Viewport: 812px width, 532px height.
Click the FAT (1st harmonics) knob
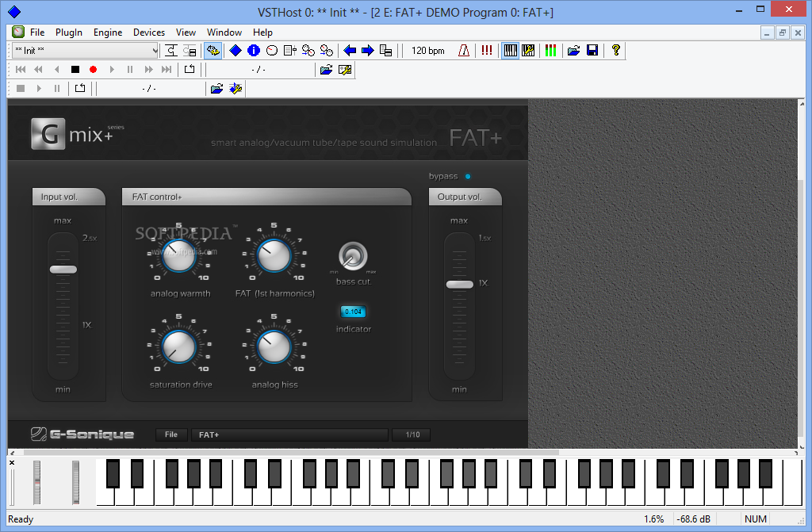(x=274, y=256)
